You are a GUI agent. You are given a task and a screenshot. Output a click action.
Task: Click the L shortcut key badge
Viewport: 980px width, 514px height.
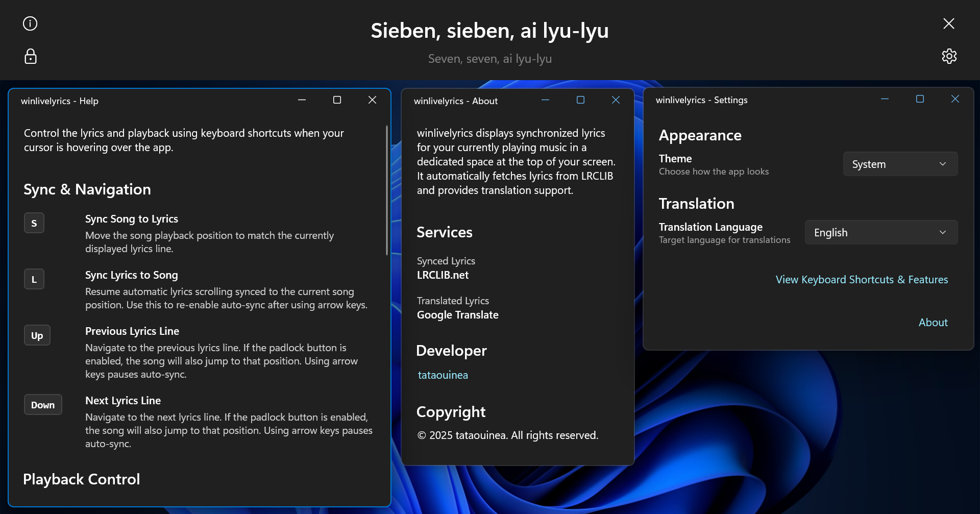click(x=34, y=279)
